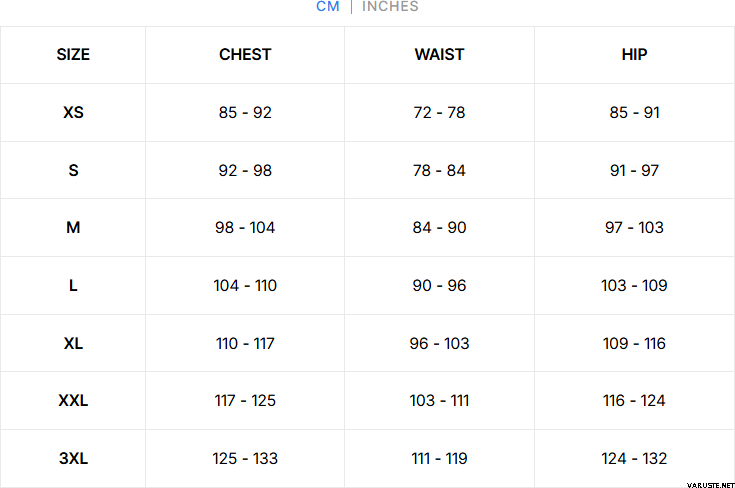
Task: Select the 3XL size row label
Action: coord(73,459)
